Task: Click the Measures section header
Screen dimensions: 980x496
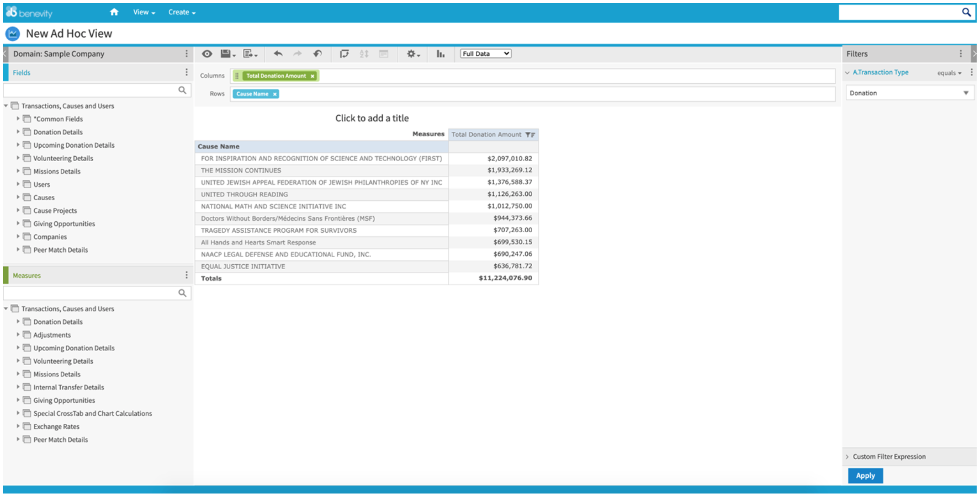Action: [x=27, y=276]
